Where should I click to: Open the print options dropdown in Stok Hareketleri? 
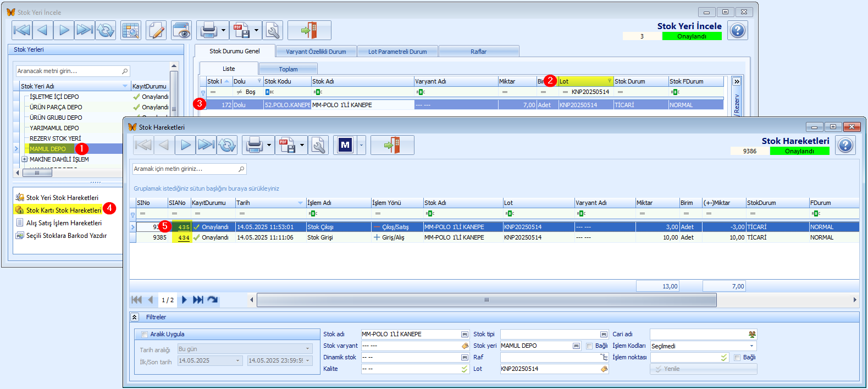click(x=269, y=145)
